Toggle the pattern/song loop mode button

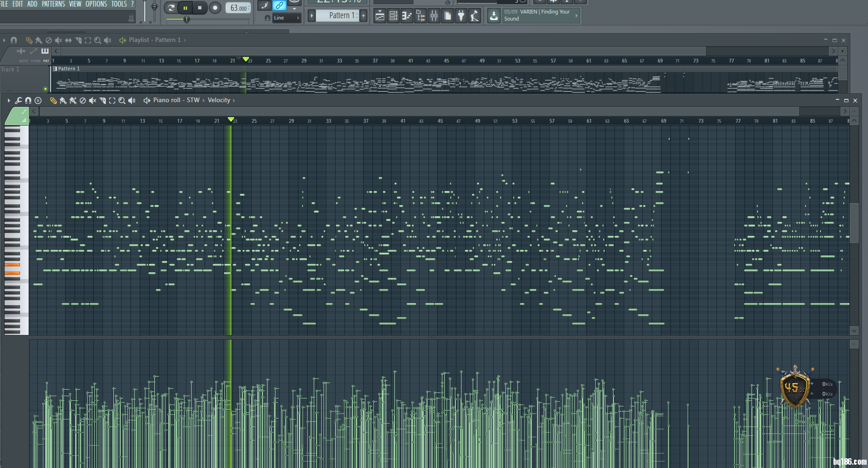(x=171, y=7)
